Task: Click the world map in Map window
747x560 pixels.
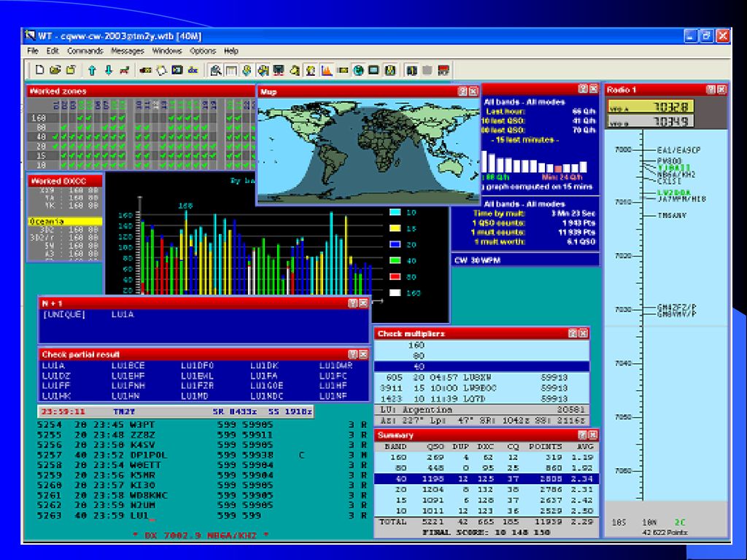Action: pyautogui.click(x=368, y=151)
